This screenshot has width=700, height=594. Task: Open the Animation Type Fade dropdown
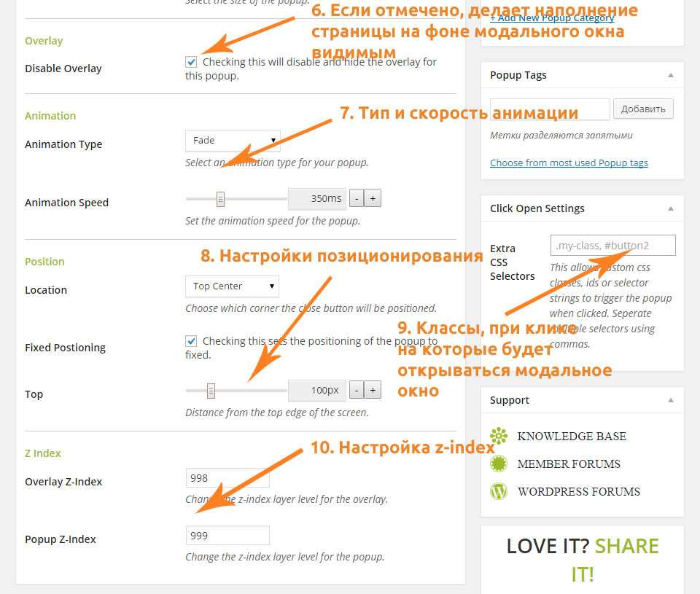233,140
